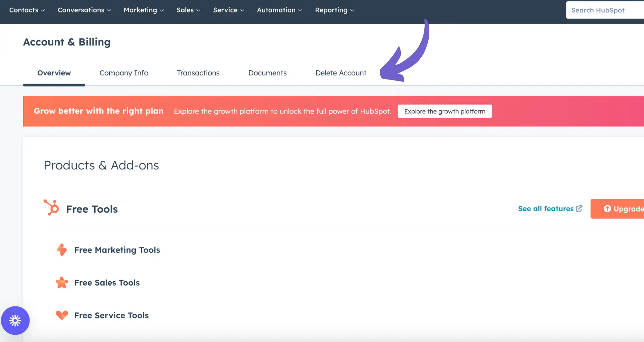Click the Free Marketing Tools label
644x342 pixels.
click(x=117, y=250)
